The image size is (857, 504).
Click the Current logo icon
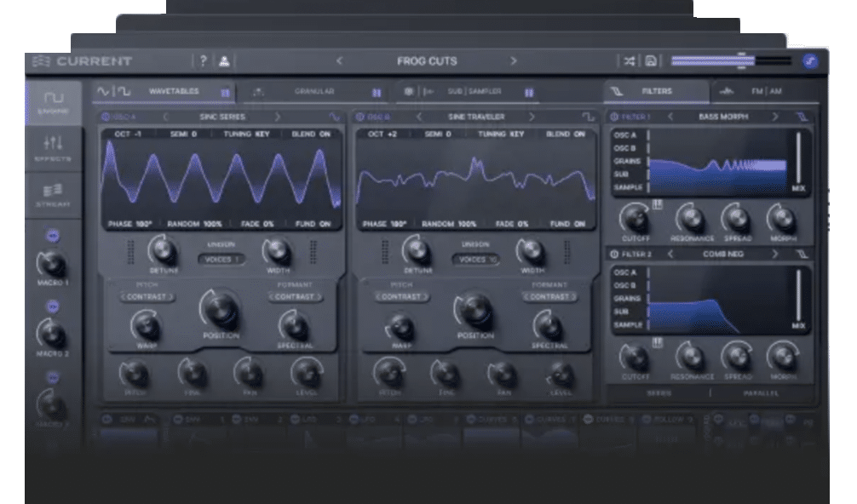click(x=41, y=61)
